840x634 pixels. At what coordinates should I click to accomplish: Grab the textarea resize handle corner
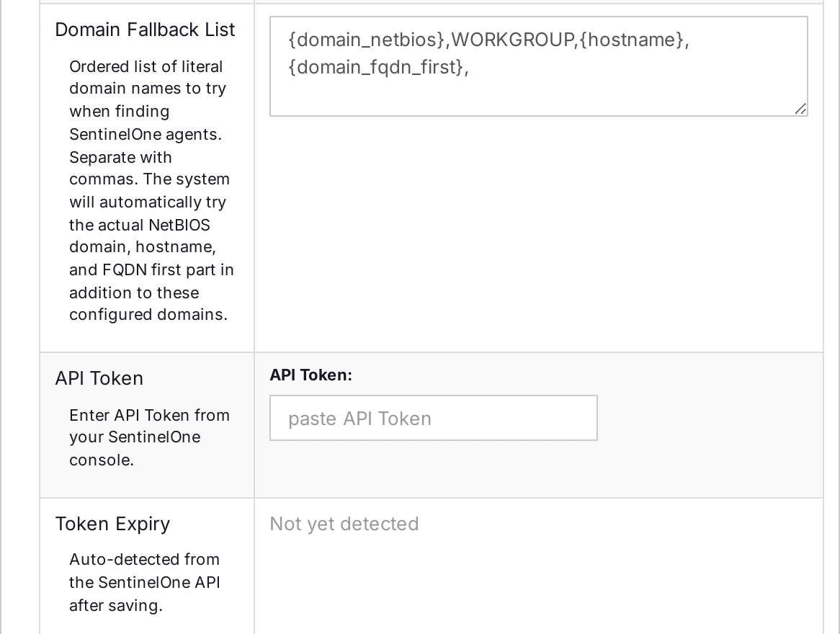[800, 109]
